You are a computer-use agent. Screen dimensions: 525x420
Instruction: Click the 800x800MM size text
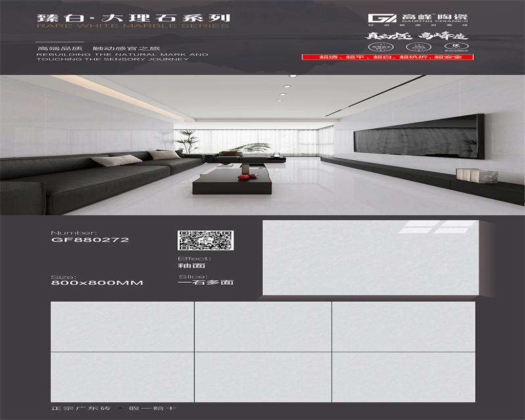point(96,283)
